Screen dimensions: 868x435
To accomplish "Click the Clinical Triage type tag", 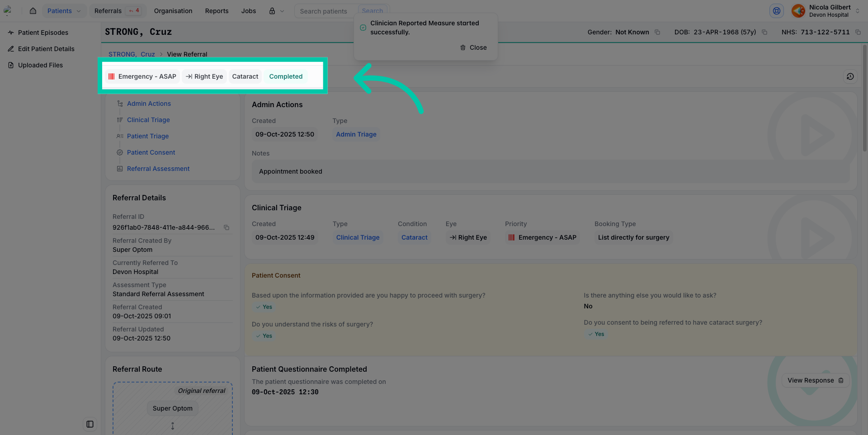I will coord(358,237).
